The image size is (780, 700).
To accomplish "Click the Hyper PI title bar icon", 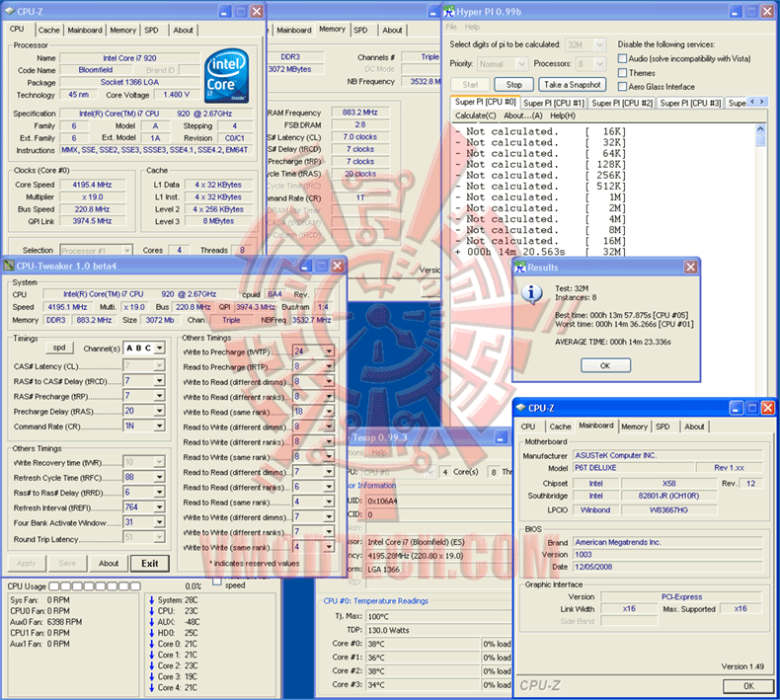I will pyautogui.click(x=449, y=11).
